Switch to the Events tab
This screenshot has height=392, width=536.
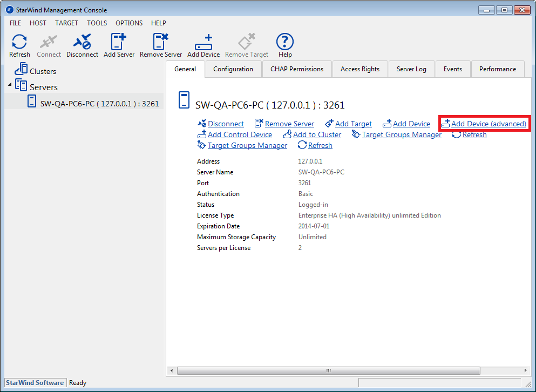452,69
